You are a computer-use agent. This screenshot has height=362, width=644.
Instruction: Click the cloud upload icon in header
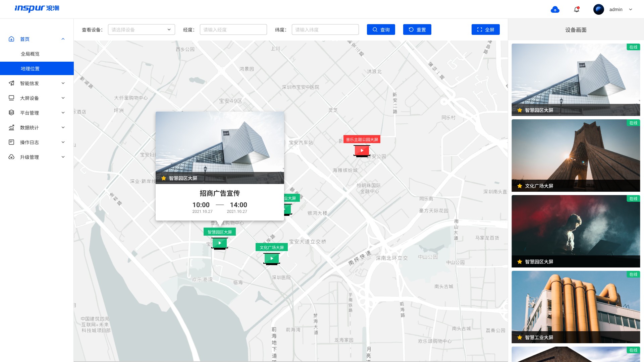click(x=555, y=9)
